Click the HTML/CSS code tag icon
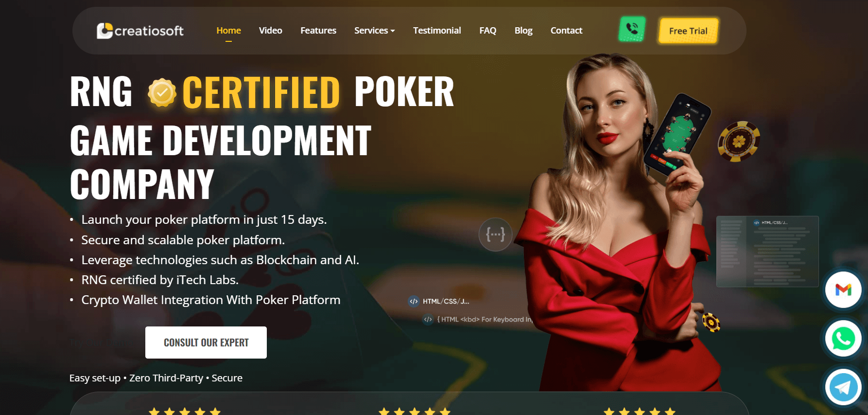This screenshot has width=868, height=415. pyautogui.click(x=414, y=301)
